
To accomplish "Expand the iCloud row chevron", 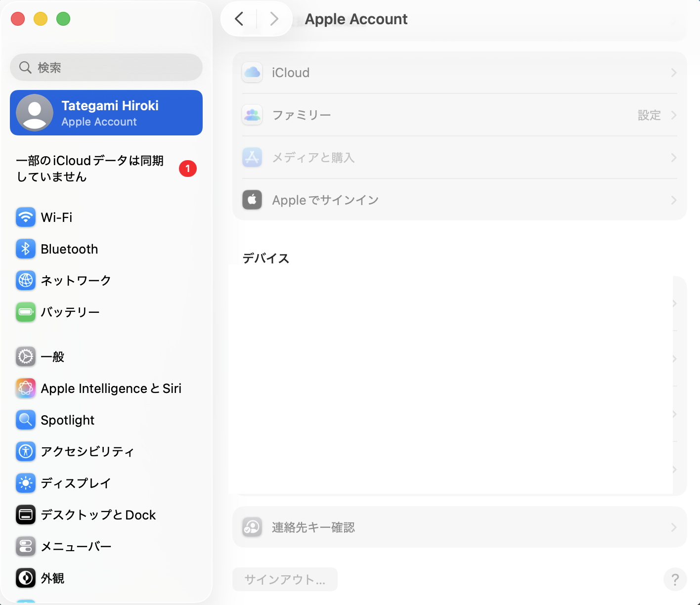I will (674, 73).
